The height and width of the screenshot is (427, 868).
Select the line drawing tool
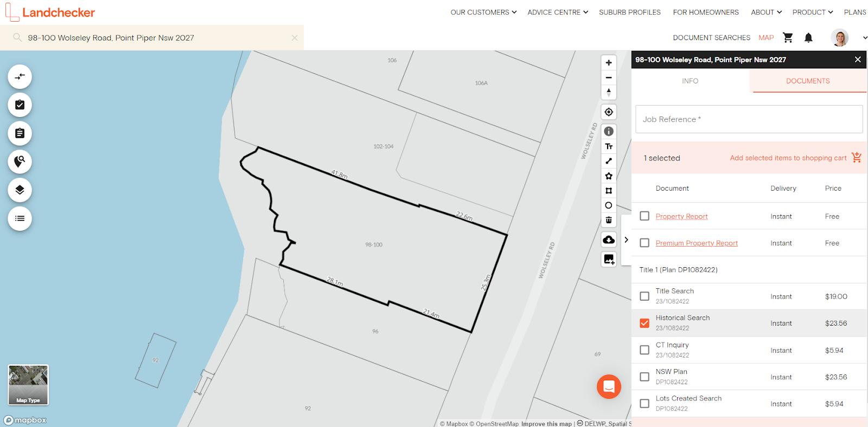coord(609,161)
